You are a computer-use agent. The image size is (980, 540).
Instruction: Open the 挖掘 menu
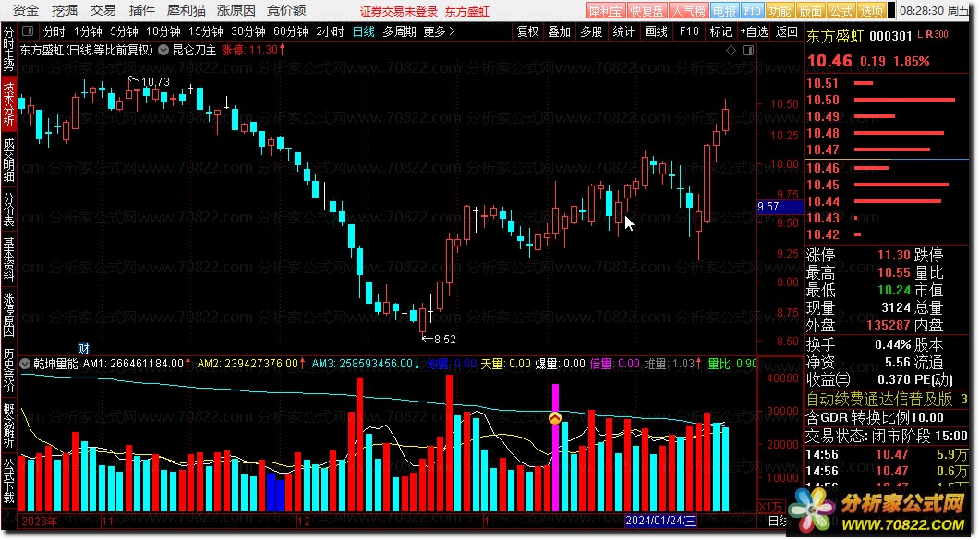click(65, 10)
